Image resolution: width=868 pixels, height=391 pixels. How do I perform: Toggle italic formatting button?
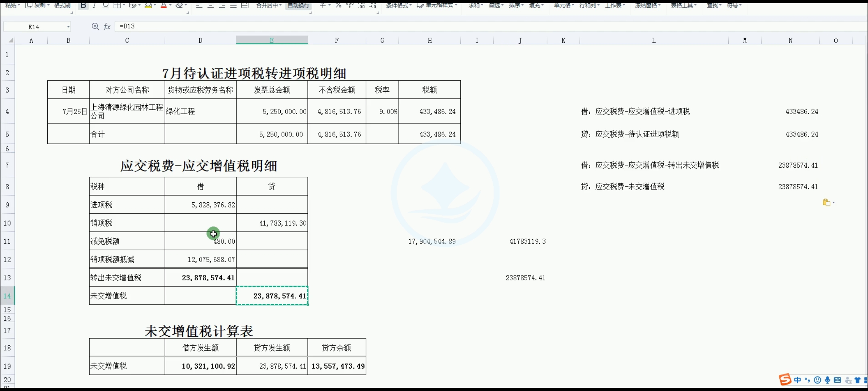[94, 5]
